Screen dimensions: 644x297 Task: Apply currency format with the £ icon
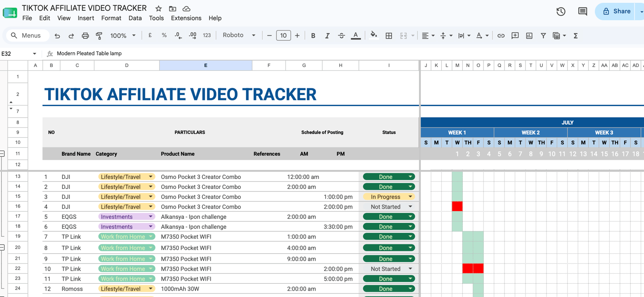(150, 36)
